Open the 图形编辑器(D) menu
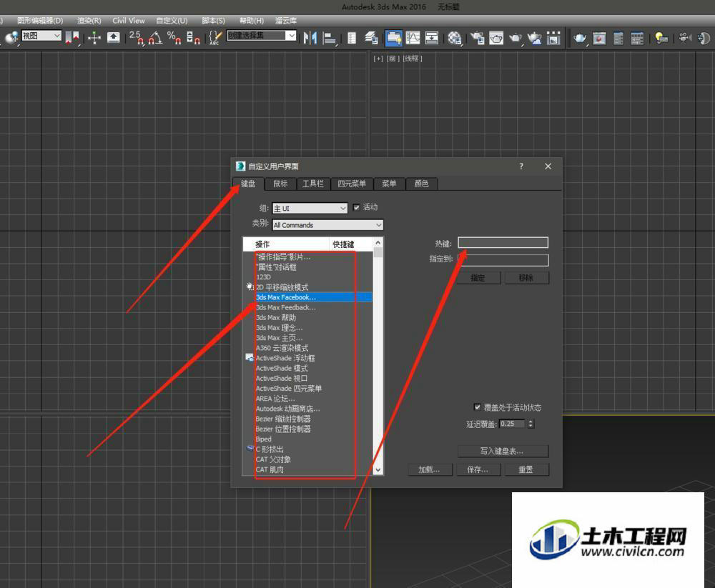The width and height of the screenshot is (715, 588). point(40,21)
